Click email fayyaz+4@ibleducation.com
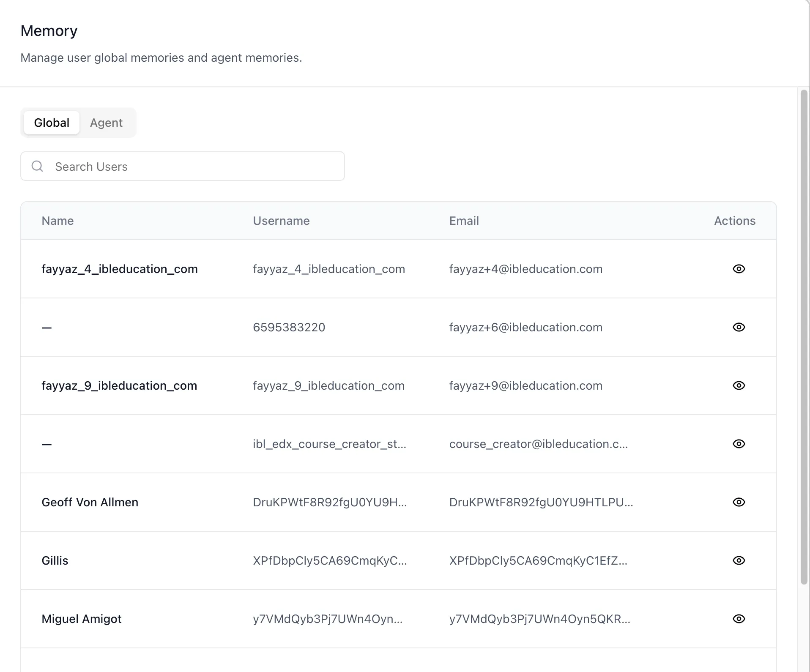810x672 pixels. [x=525, y=269]
